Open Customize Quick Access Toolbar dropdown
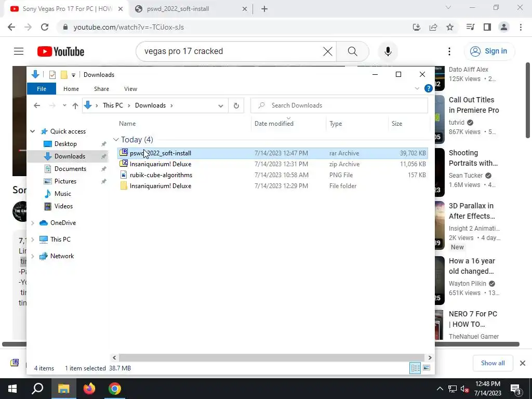The image size is (532, 399). pyautogui.click(x=73, y=75)
